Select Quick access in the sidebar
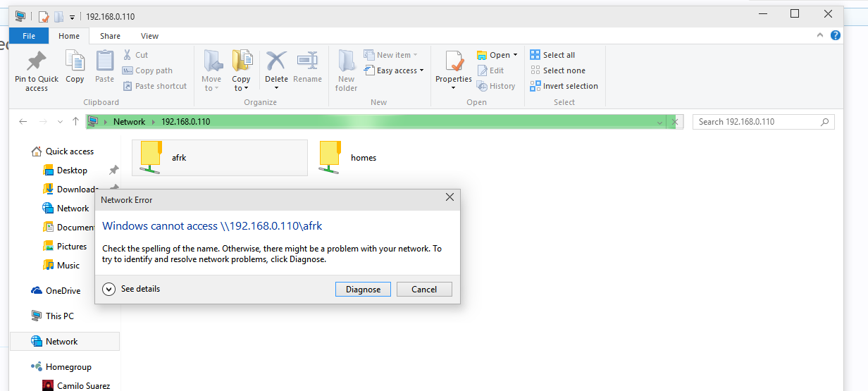The height and width of the screenshot is (391, 868). [69, 151]
